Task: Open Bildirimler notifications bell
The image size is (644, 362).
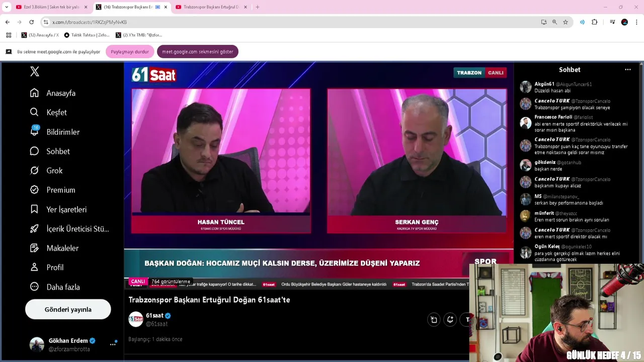Action: [x=55, y=132]
